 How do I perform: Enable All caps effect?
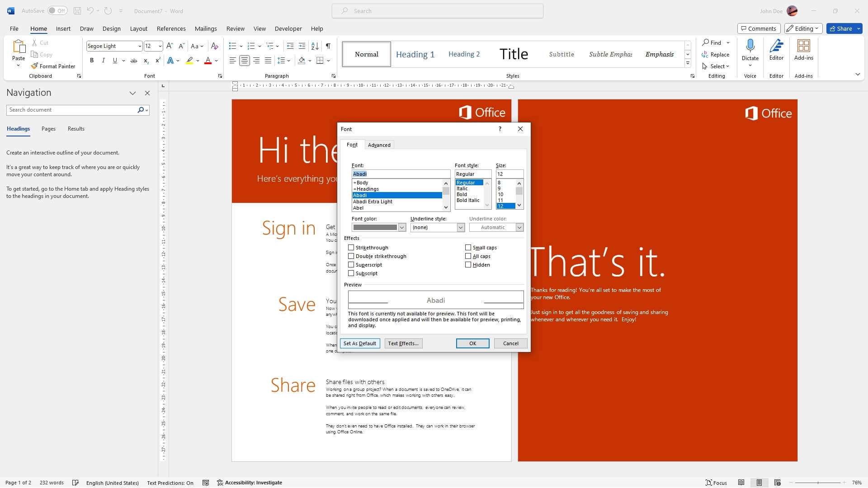click(468, 256)
